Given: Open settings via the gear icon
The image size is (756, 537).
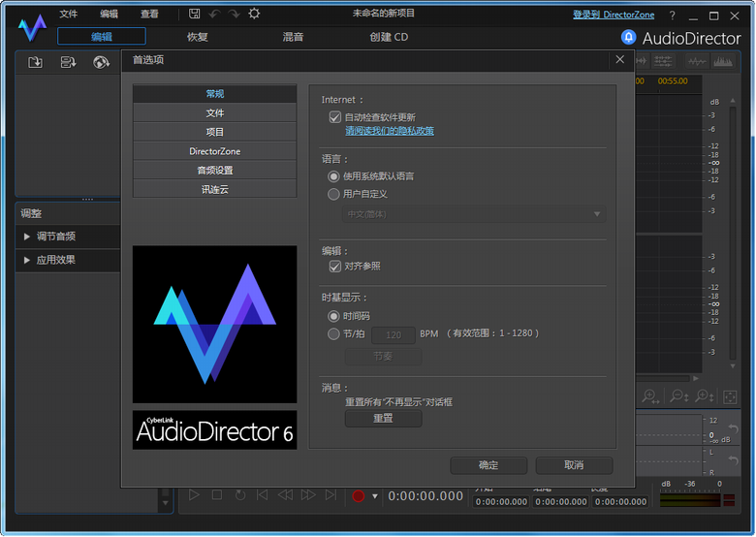Looking at the screenshot, I should pyautogui.click(x=254, y=14).
